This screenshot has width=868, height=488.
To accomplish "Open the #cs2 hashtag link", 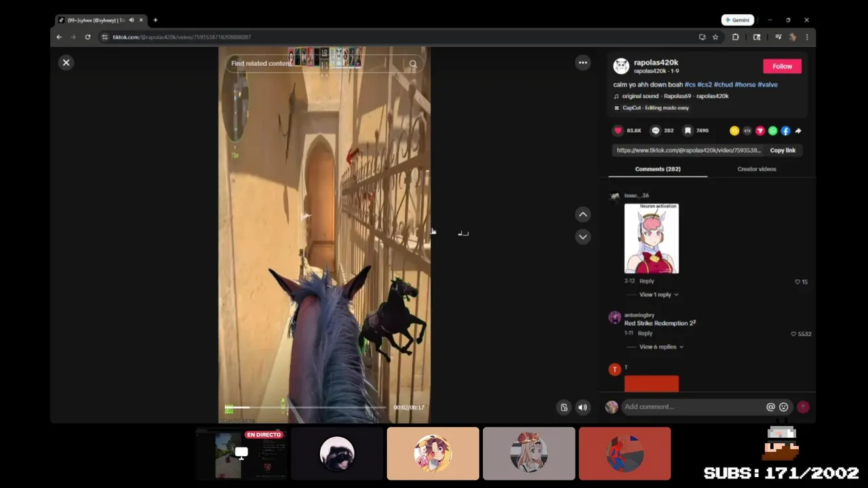I will [x=705, y=85].
